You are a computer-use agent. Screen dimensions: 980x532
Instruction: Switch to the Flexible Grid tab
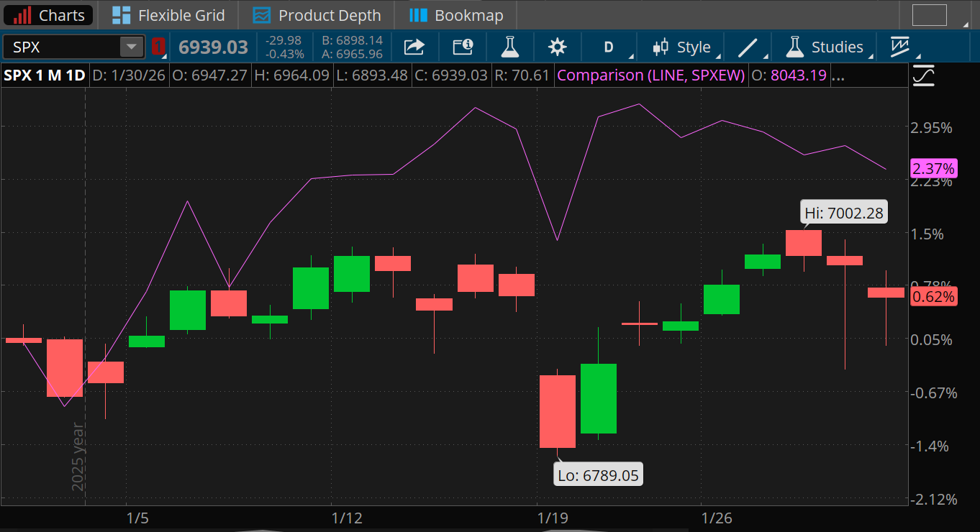[x=168, y=14]
